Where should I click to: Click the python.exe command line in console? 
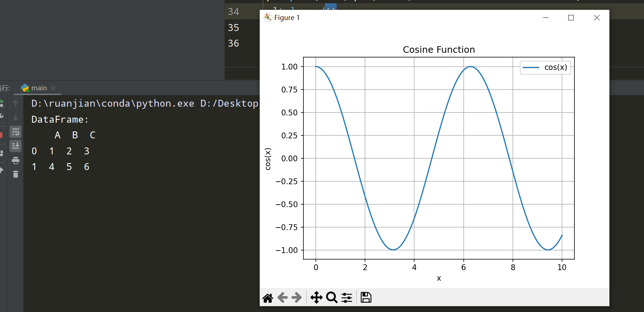[145, 103]
